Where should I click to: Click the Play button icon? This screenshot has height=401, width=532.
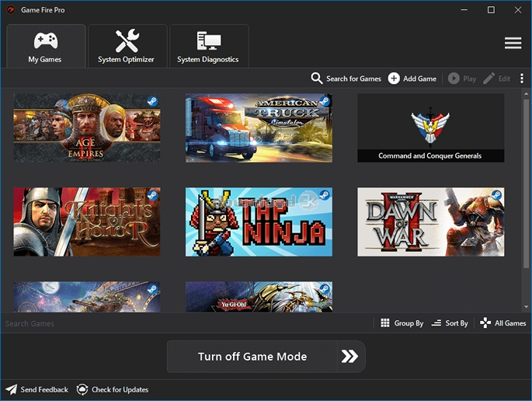(454, 78)
